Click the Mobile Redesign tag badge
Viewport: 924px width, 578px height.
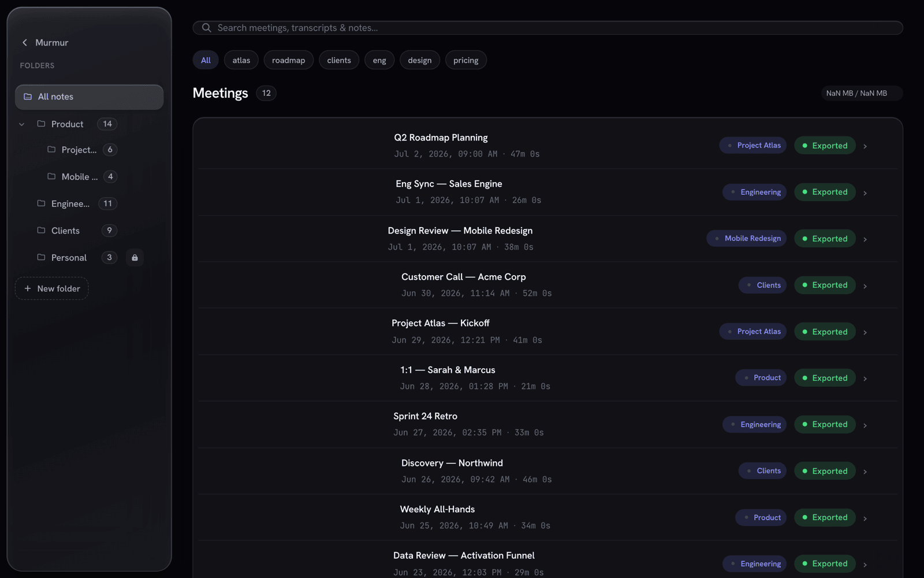(x=746, y=238)
